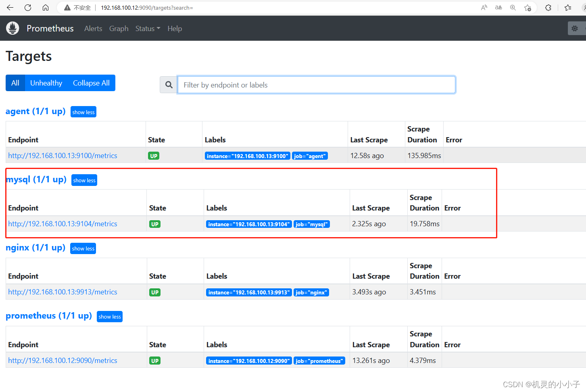
Task: Click the UP badge in agent row
Action: click(154, 156)
